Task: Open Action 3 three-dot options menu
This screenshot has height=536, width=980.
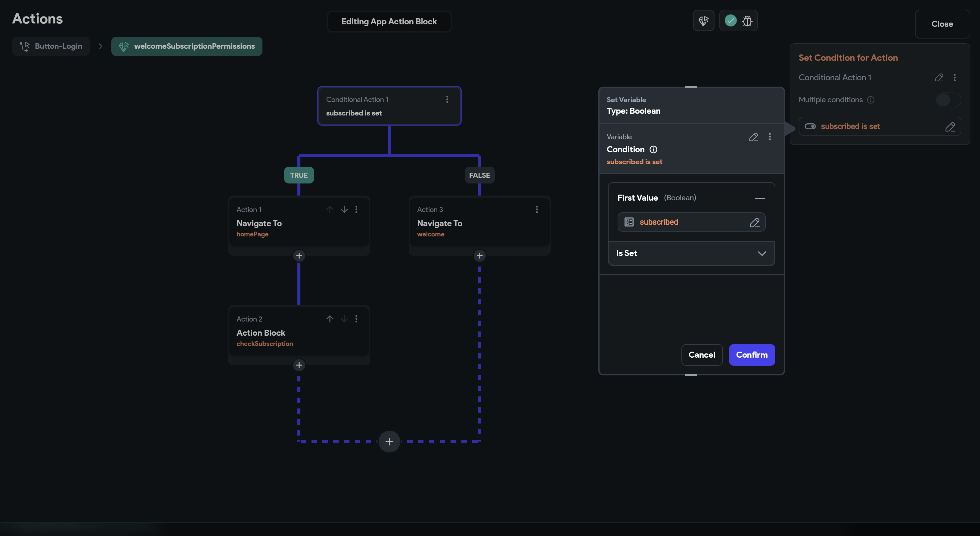Action: pos(536,209)
